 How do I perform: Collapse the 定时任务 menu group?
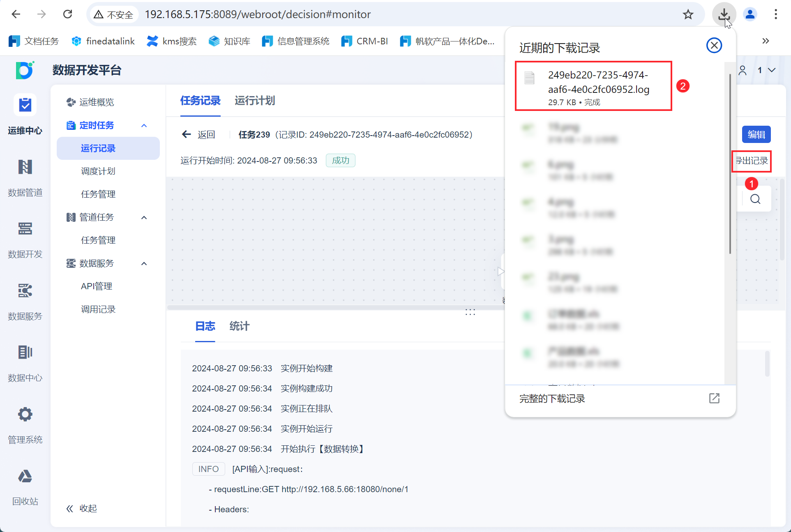tap(144, 125)
